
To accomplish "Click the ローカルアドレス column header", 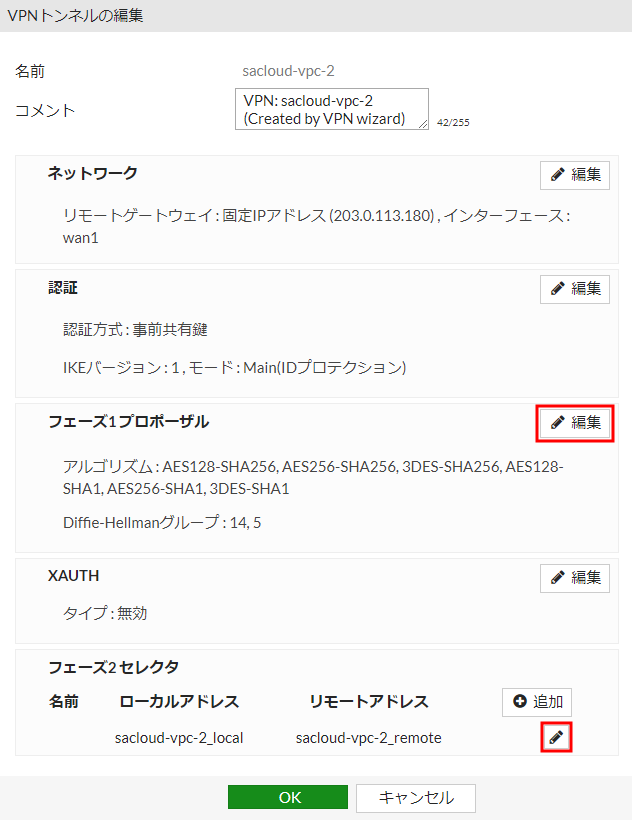I will click(179, 701).
